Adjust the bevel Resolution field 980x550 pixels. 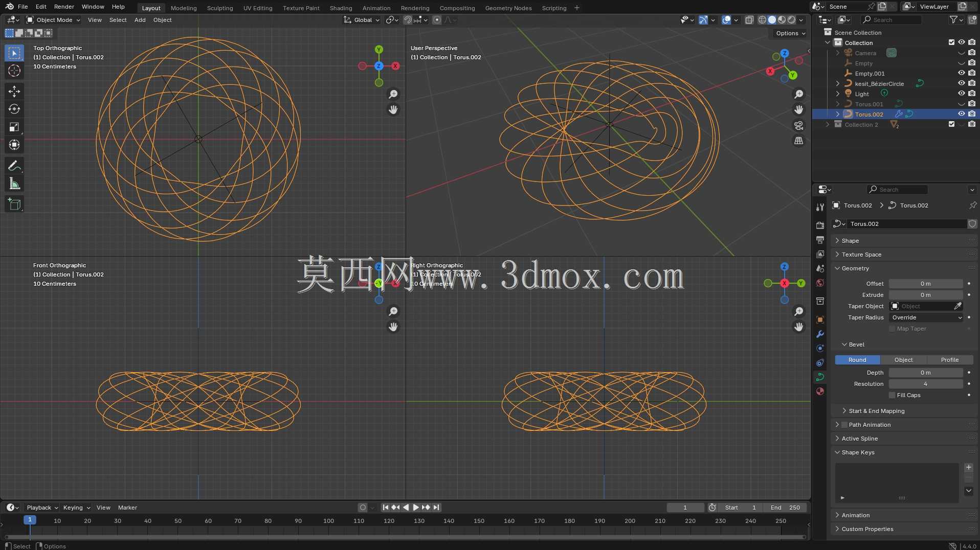tap(926, 384)
